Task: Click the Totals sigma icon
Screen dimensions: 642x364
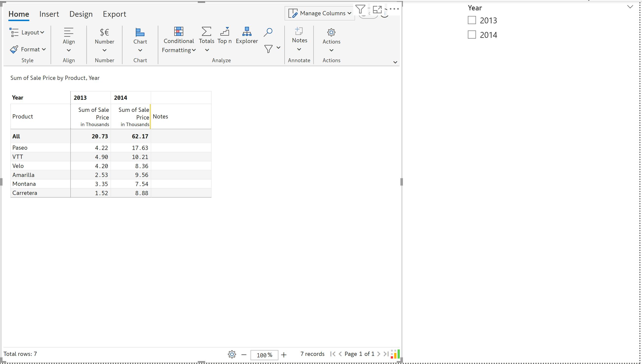Action: click(x=206, y=32)
